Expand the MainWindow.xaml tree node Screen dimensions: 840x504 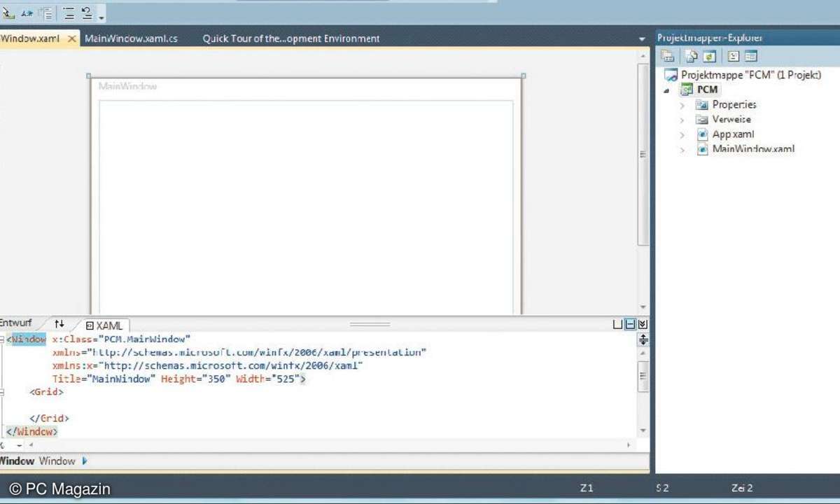click(682, 150)
